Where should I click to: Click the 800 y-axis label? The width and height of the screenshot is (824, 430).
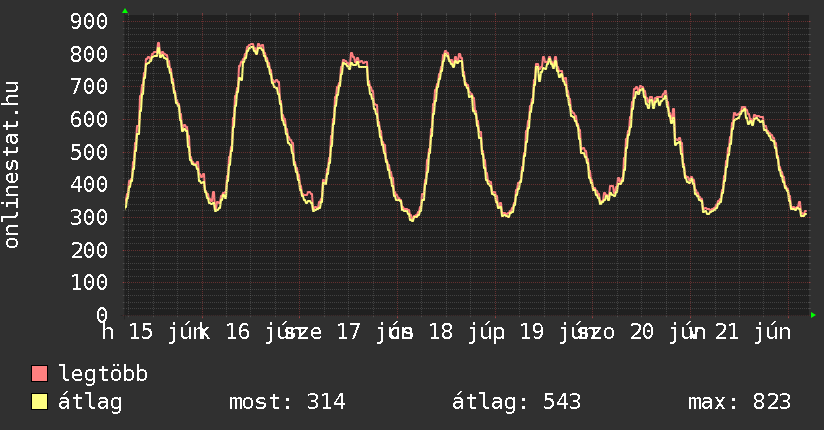coord(89,54)
